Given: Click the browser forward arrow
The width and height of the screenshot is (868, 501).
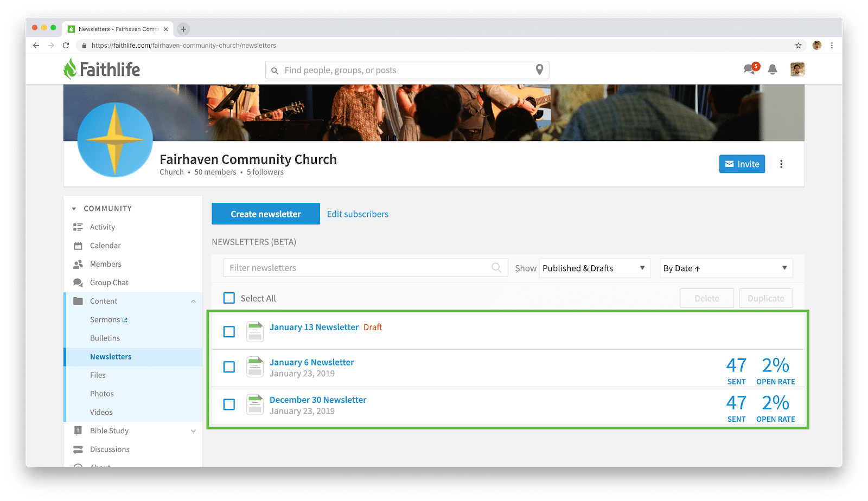Looking at the screenshot, I should (x=51, y=46).
